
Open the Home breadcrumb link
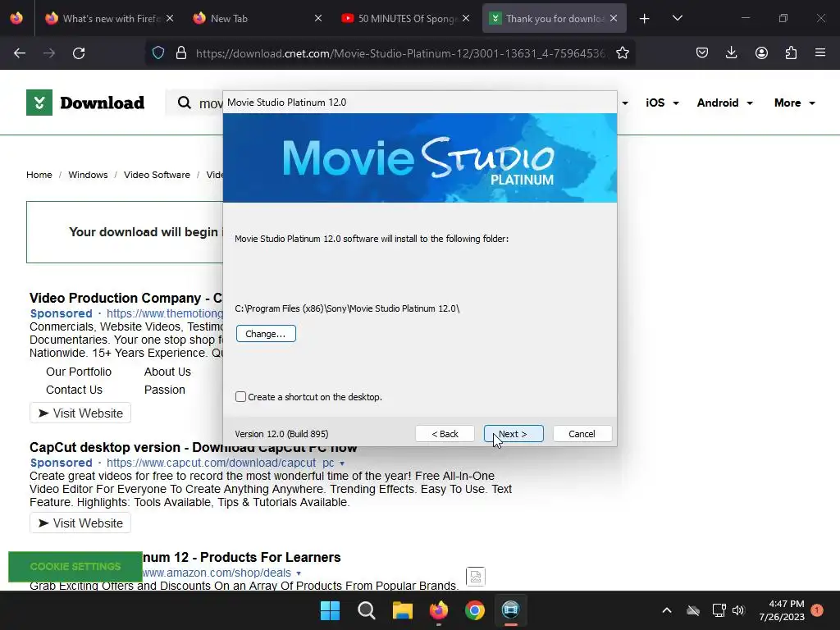click(x=39, y=175)
